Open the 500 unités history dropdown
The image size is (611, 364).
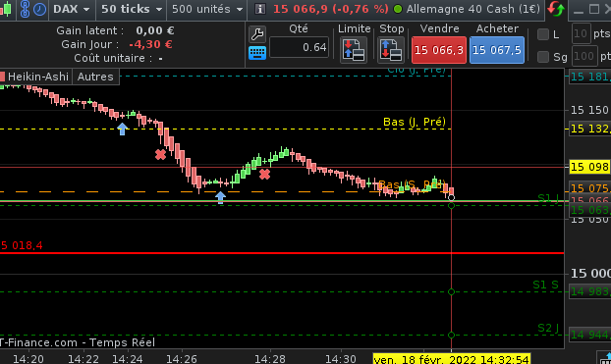pyautogui.click(x=207, y=9)
